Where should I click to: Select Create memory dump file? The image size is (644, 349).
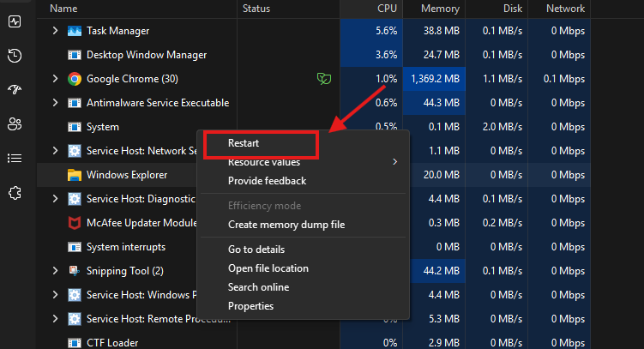(x=286, y=225)
